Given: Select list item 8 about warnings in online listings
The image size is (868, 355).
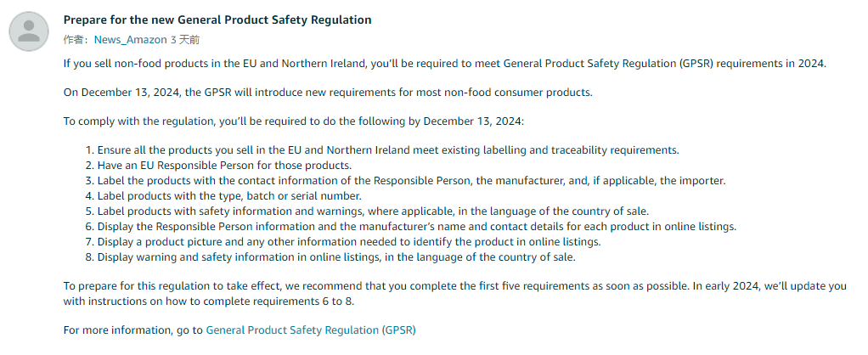Looking at the screenshot, I should pos(336,257).
